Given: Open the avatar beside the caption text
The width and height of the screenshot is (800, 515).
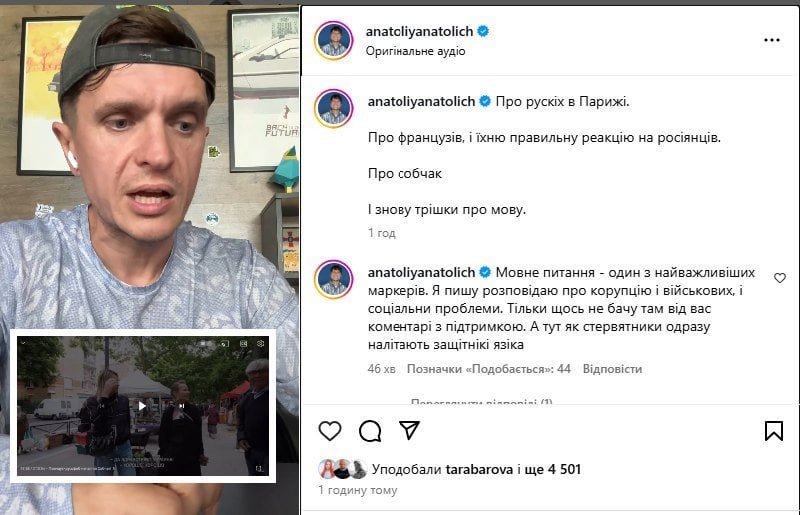Looking at the screenshot, I should [334, 108].
